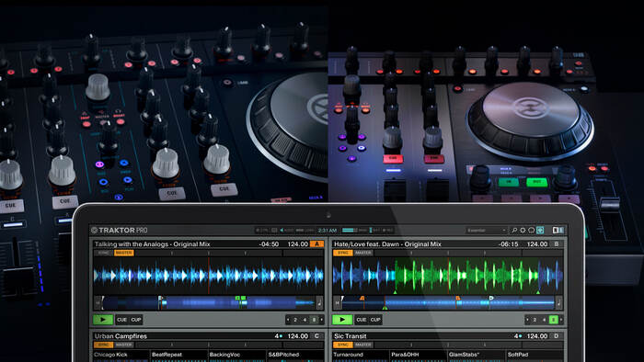Set Deck B loop size to 4

tap(545, 320)
